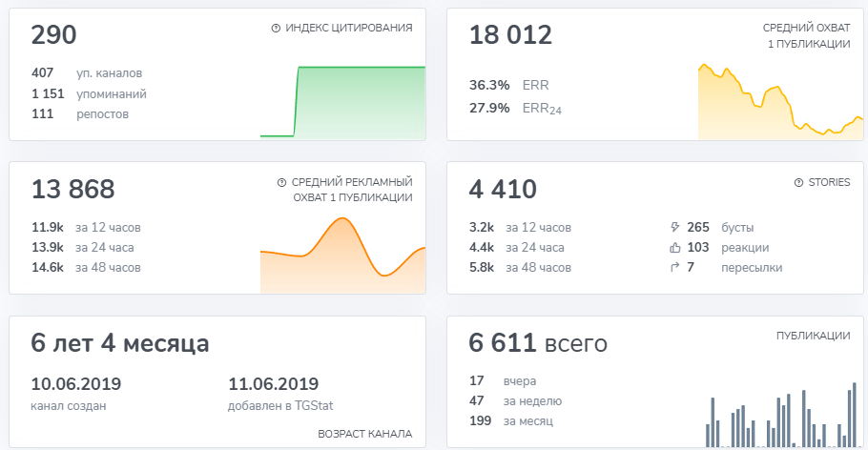Click the ВОЗРАСТ КАНАЛА label

click(364, 434)
